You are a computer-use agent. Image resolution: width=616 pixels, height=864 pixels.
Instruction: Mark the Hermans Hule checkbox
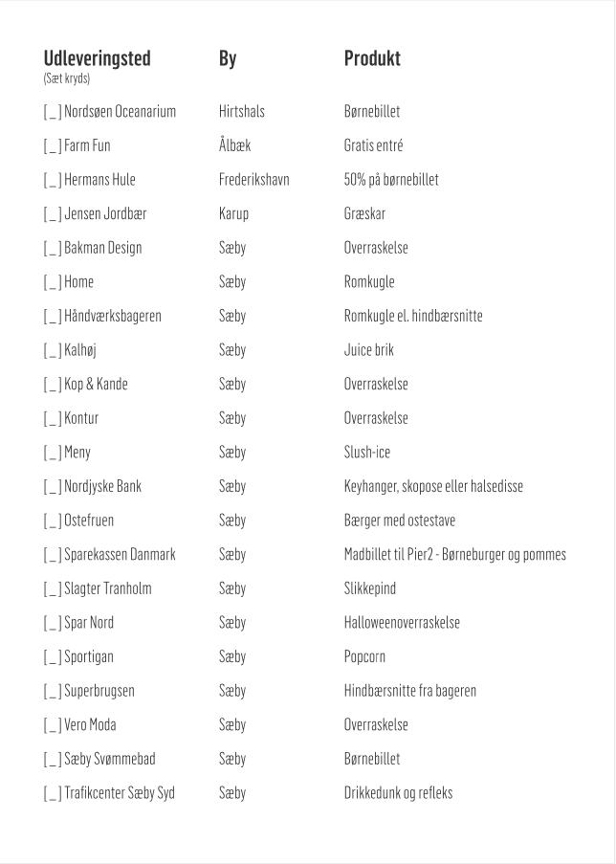point(53,180)
